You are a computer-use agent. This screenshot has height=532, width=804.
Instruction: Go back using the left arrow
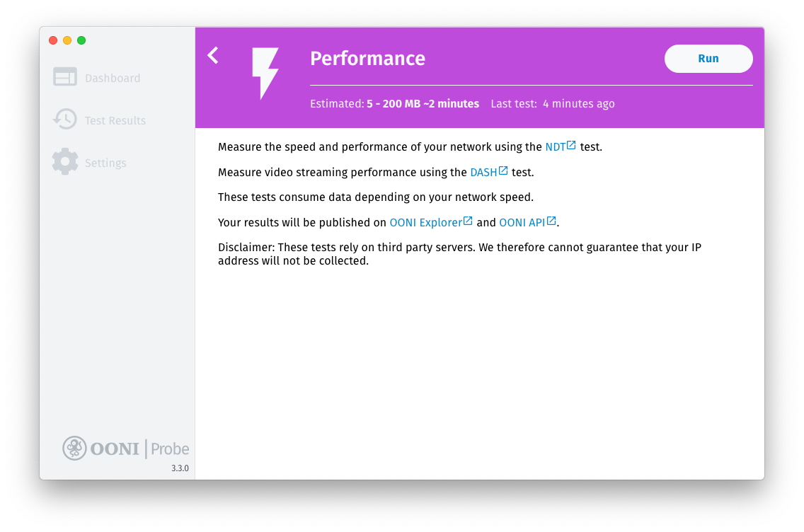pyautogui.click(x=213, y=55)
